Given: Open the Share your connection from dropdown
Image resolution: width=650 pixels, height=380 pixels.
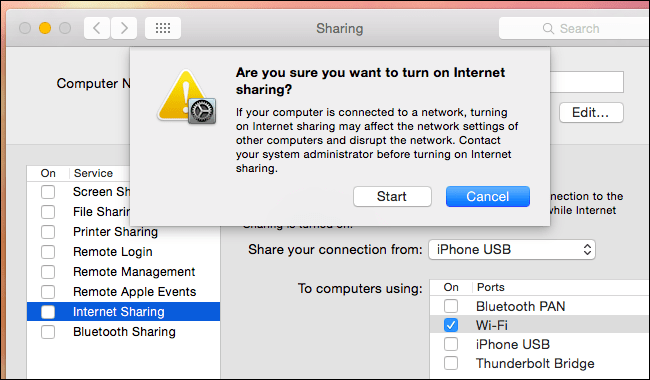Looking at the screenshot, I should point(512,249).
